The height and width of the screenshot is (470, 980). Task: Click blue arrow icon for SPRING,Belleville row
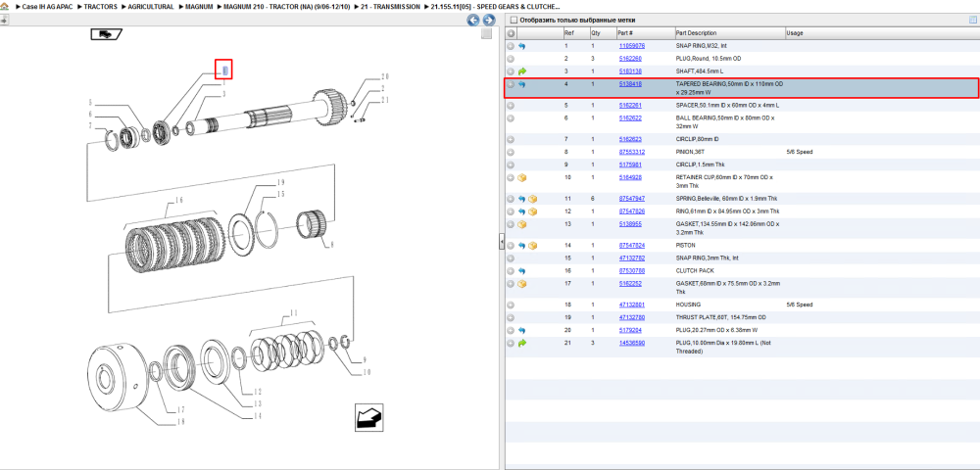coord(522,199)
